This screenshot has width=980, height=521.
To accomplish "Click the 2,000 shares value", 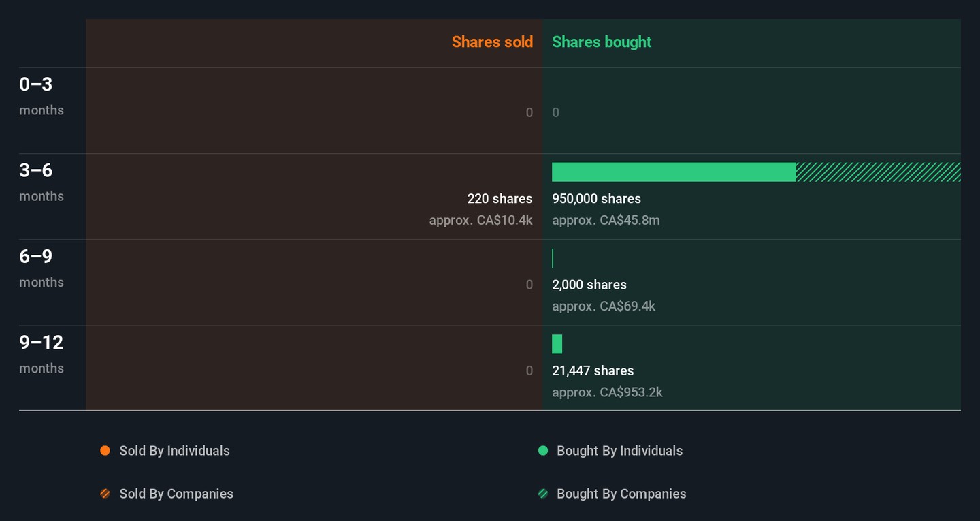I will 589,285.
